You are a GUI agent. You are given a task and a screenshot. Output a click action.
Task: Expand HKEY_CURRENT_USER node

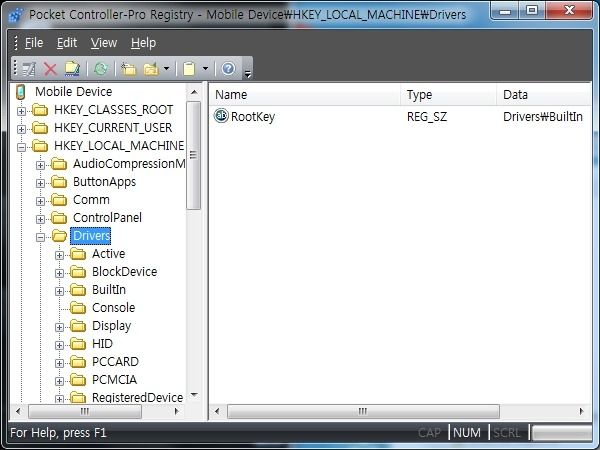click(21, 129)
